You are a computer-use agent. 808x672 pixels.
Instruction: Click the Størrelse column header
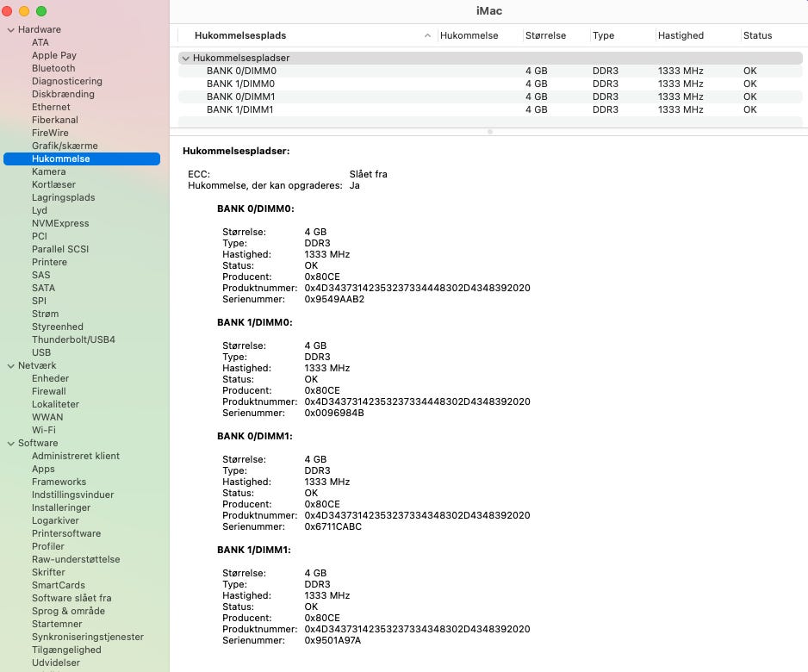point(545,35)
